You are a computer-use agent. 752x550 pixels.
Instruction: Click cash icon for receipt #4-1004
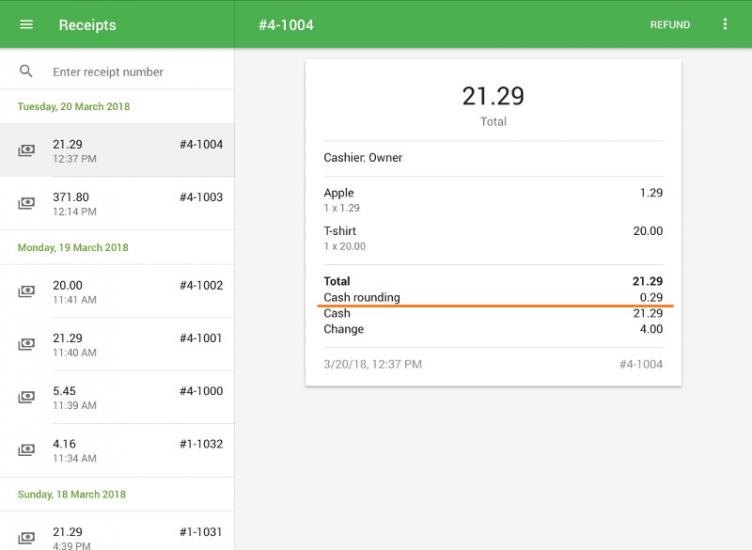pos(26,151)
